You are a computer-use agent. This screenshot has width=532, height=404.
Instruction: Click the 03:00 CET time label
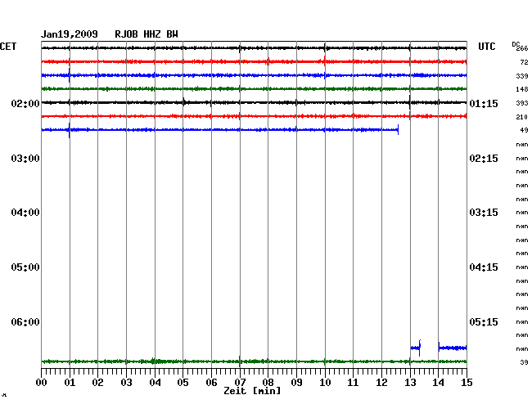click(x=25, y=159)
